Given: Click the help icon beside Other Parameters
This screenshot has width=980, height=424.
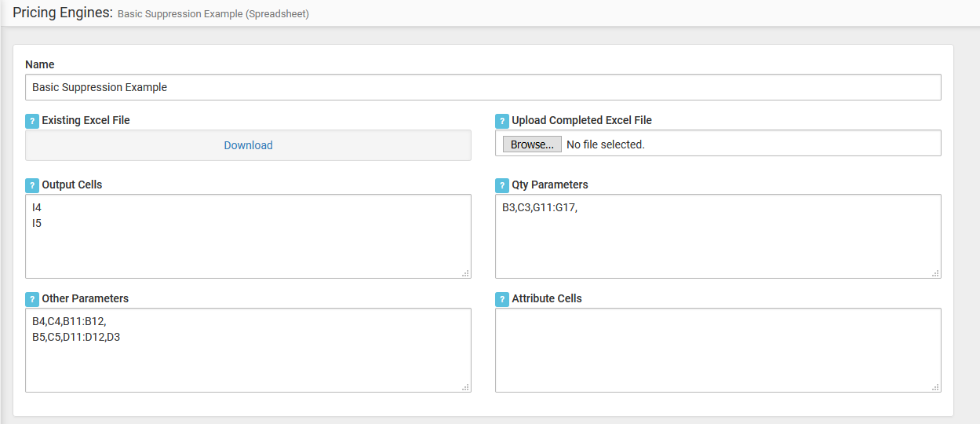Looking at the screenshot, I should click(31, 299).
